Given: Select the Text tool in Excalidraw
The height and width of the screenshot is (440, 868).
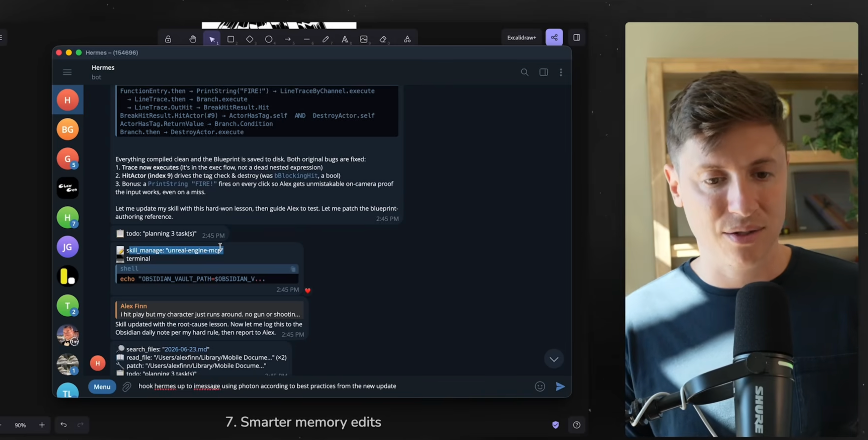Looking at the screenshot, I should click(345, 40).
